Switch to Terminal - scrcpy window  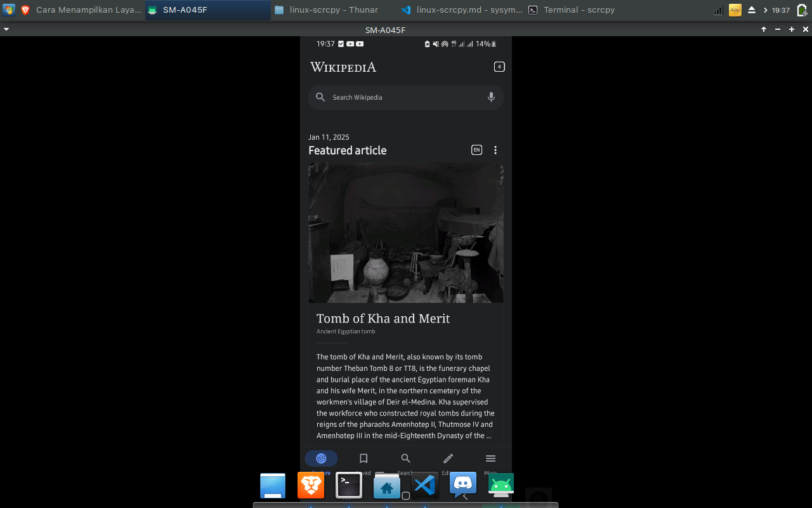click(589, 10)
